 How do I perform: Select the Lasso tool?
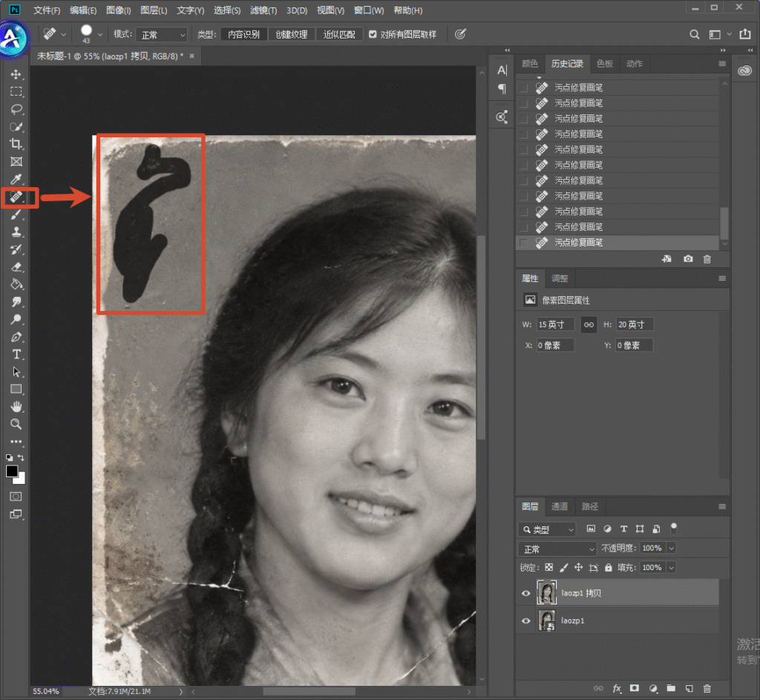[16, 109]
